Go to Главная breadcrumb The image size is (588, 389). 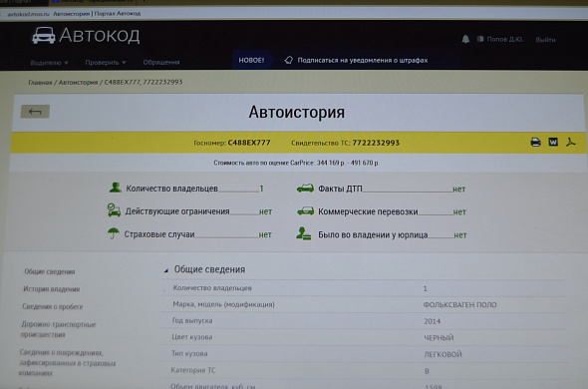coord(40,82)
